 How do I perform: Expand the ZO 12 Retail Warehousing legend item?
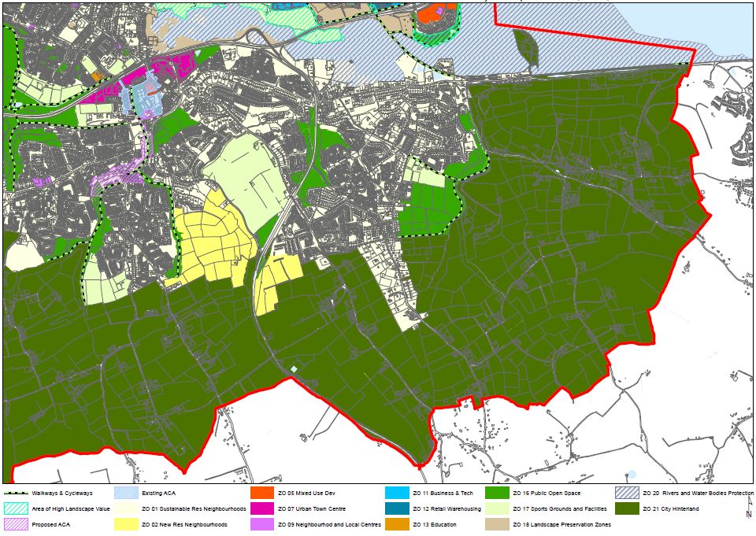click(446, 509)
